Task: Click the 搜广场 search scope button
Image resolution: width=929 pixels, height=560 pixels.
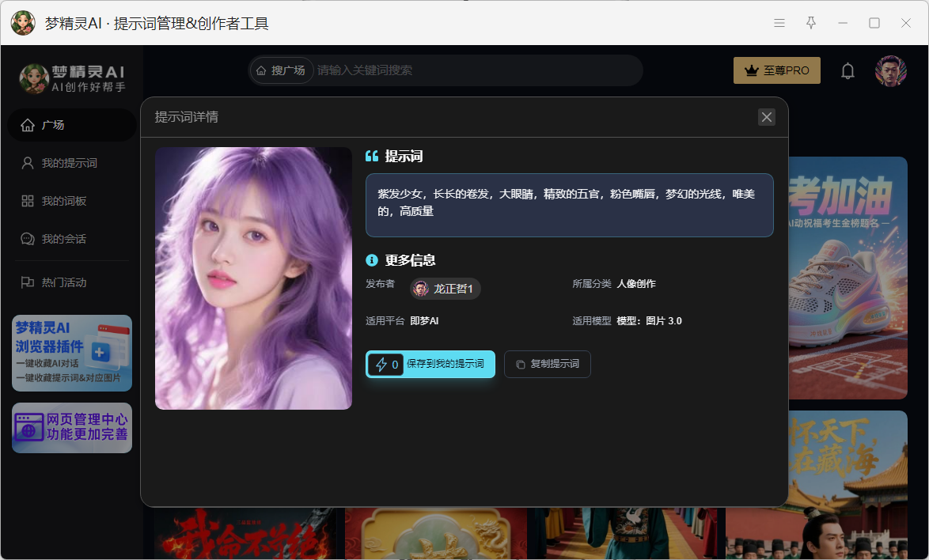Action: pos(281,70)
